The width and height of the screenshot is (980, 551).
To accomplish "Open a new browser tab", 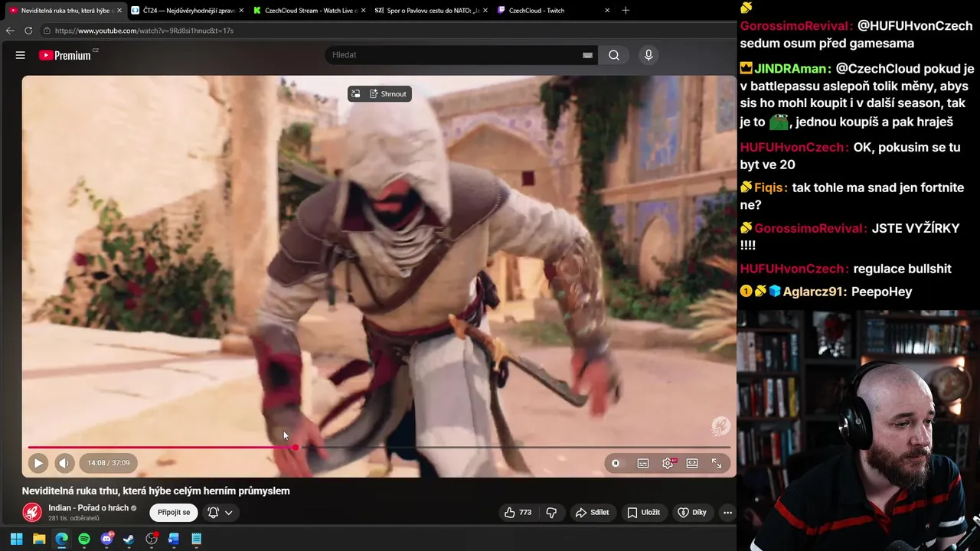I will [626, 11].
